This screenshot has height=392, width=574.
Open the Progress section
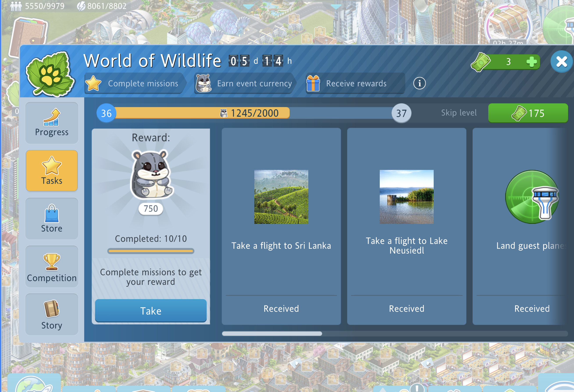click(52, 123)
